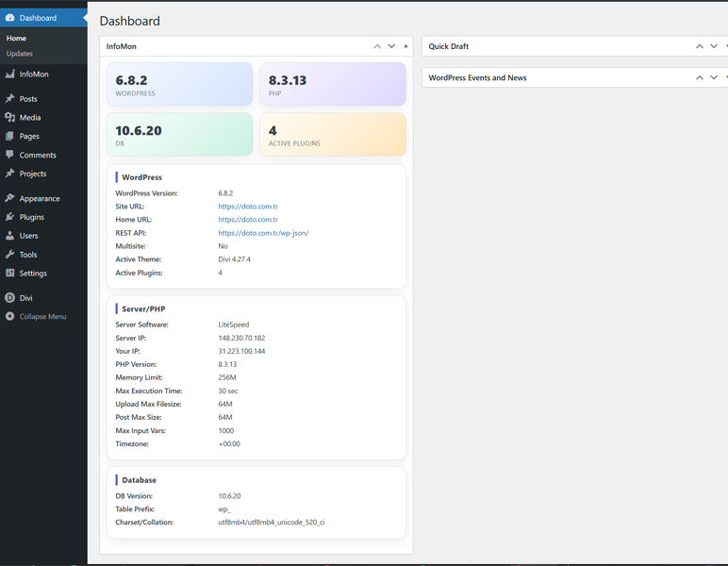
Task: Open the Plugins menu label
Action: (x=31, y=217)
